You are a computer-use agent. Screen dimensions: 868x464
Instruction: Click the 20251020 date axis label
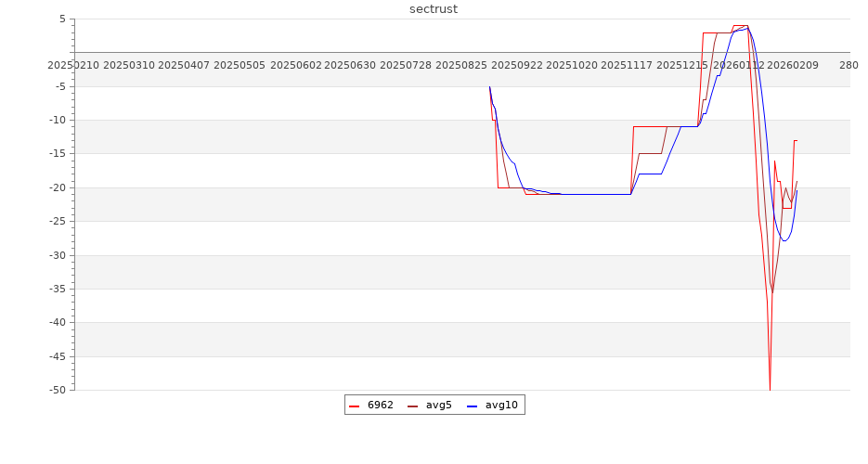572,65
